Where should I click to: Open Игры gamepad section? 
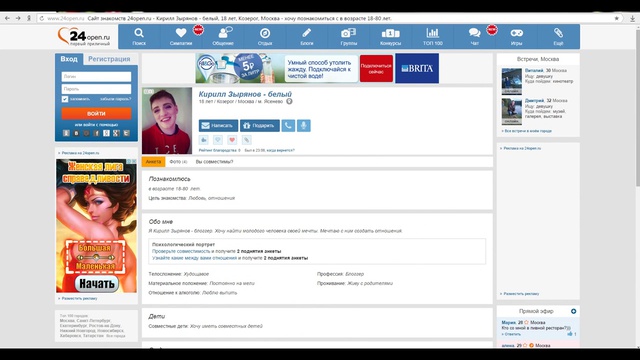coord(516,37)
